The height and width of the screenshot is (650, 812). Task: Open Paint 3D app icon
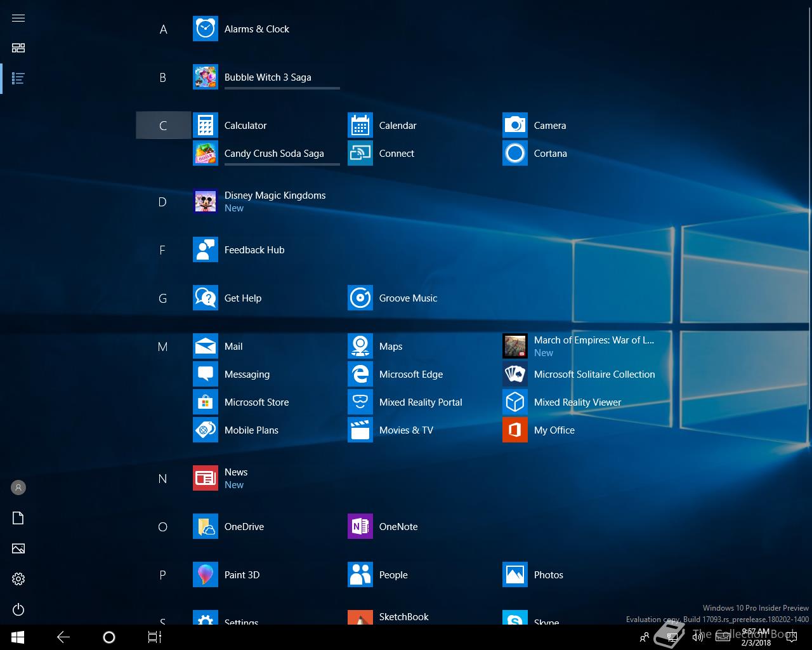coord(205,575)
